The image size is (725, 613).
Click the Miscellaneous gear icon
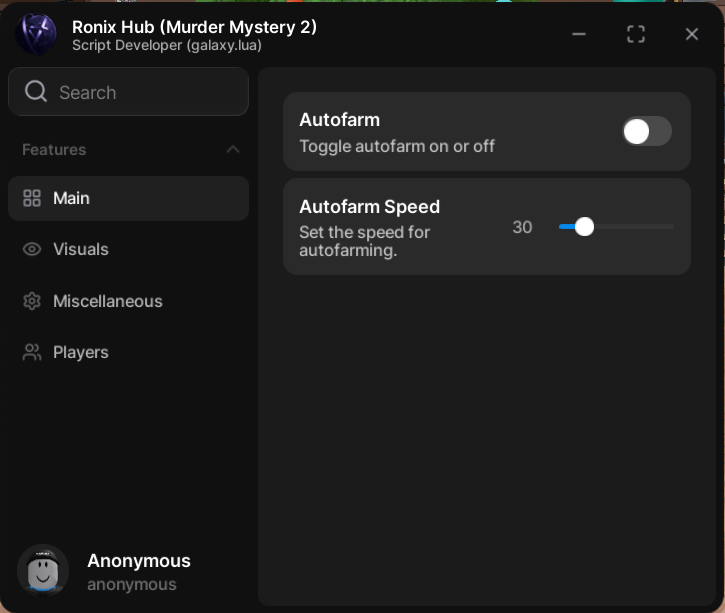coord(32,301)
